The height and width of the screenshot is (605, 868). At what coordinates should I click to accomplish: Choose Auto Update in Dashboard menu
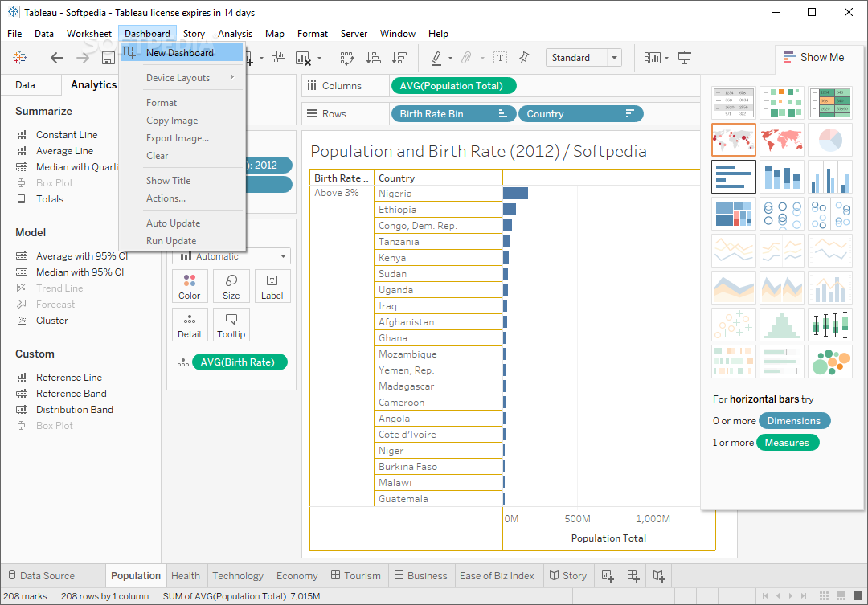(x=182, y=223)
